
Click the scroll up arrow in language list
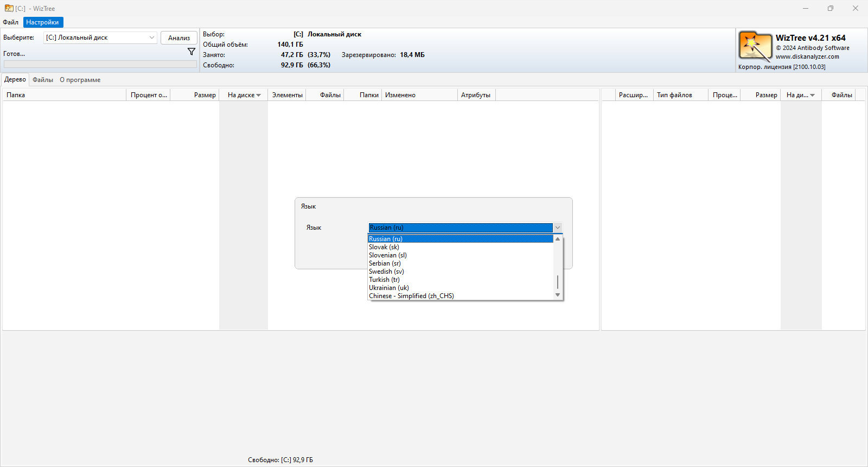558,239
